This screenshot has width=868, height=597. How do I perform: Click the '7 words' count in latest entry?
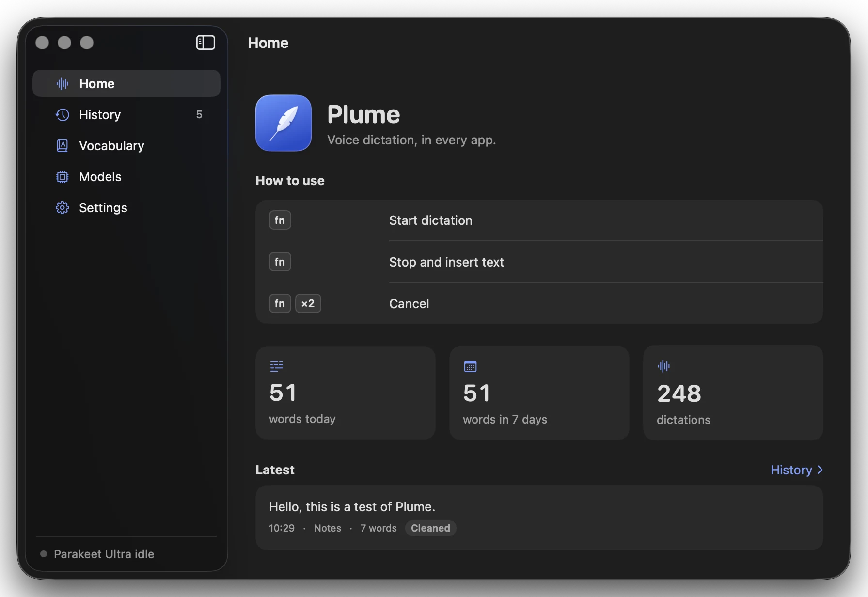tap(379, 528)
